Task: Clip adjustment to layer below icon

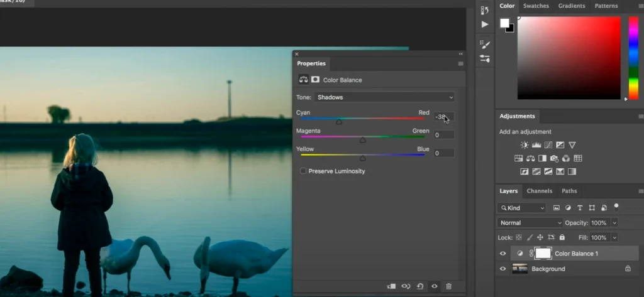Action: [391, 286]
